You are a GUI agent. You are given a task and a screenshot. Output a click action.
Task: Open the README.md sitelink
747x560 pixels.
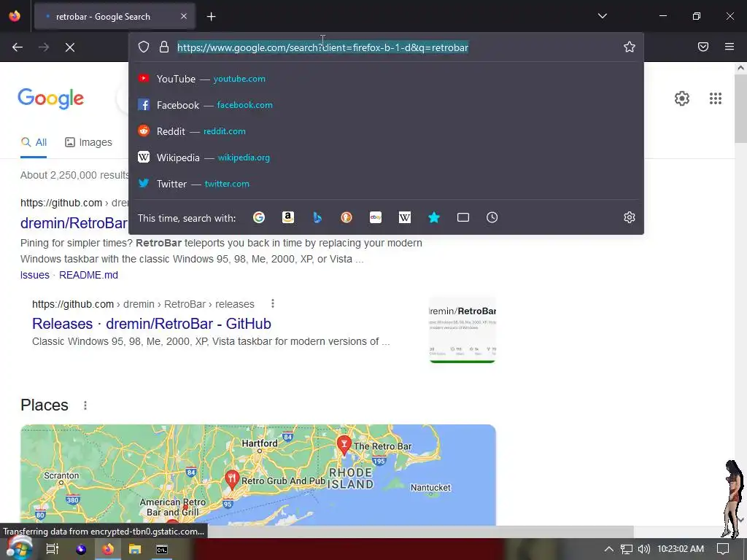(x=88, y=275)
